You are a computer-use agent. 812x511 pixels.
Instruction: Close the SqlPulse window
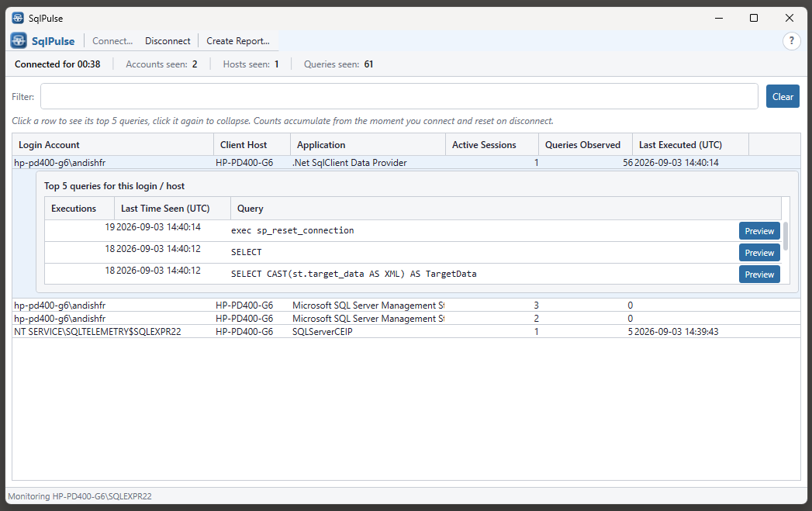point(790,18)
